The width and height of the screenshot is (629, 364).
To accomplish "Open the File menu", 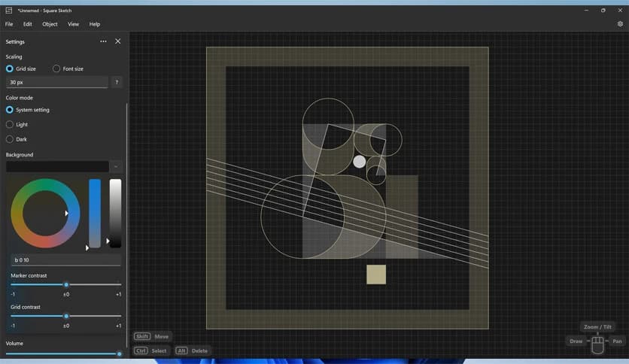I will 9,24.
